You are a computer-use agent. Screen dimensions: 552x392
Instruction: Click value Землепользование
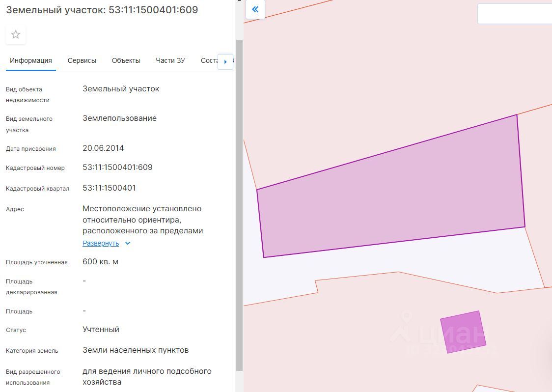(120, 118)
